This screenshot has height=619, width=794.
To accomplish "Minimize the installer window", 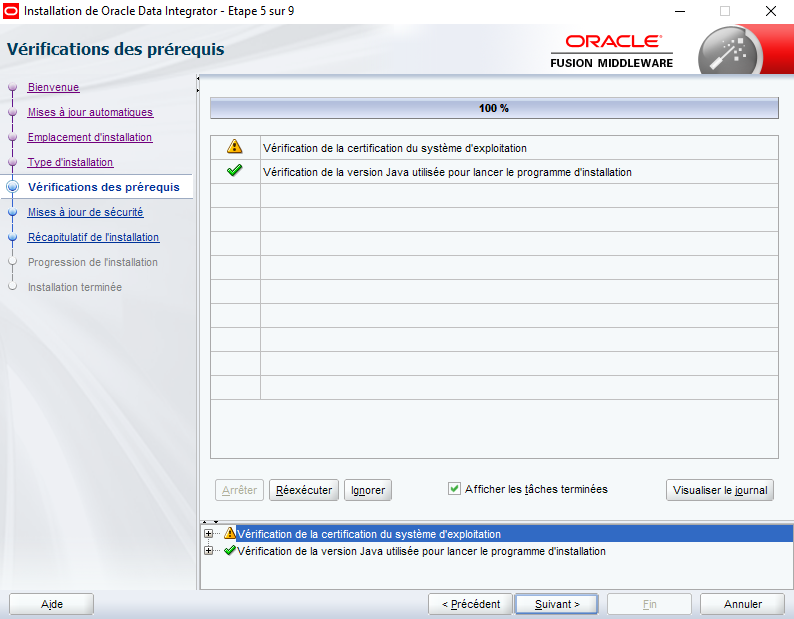I will [x=680, y=11].
